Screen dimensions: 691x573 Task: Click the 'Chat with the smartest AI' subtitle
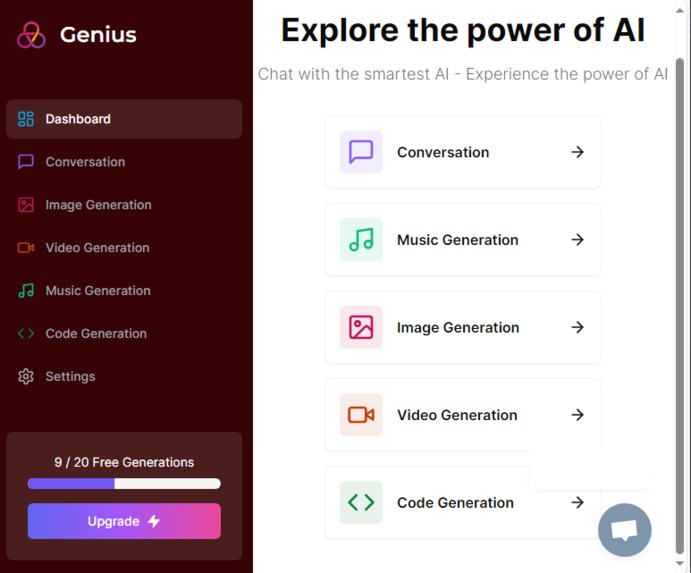pos(463,74)
